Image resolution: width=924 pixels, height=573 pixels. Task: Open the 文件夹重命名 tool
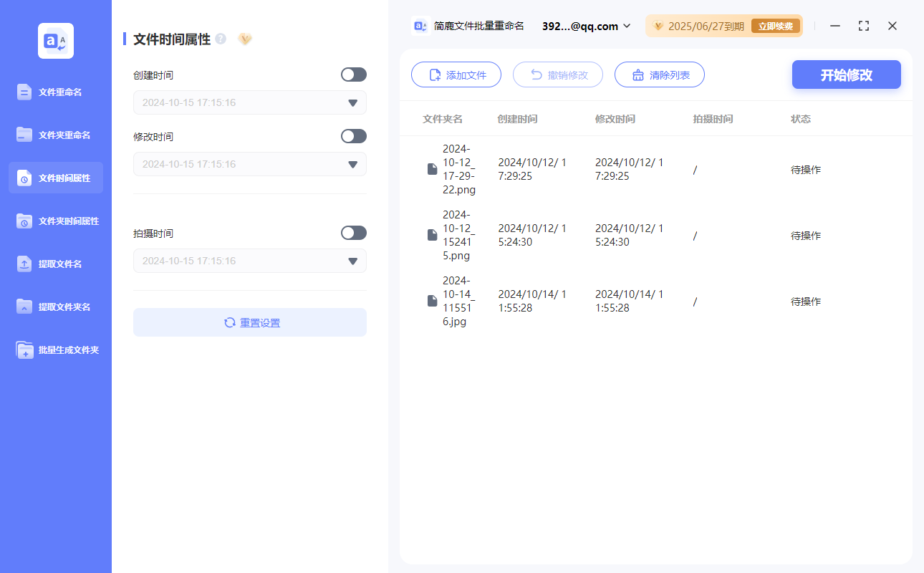click(55, 135)
